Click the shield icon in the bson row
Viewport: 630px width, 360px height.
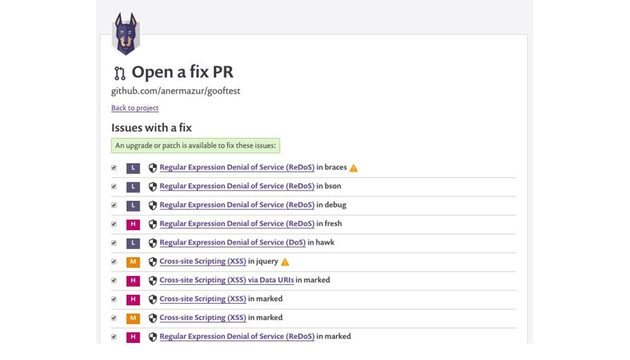152,187
